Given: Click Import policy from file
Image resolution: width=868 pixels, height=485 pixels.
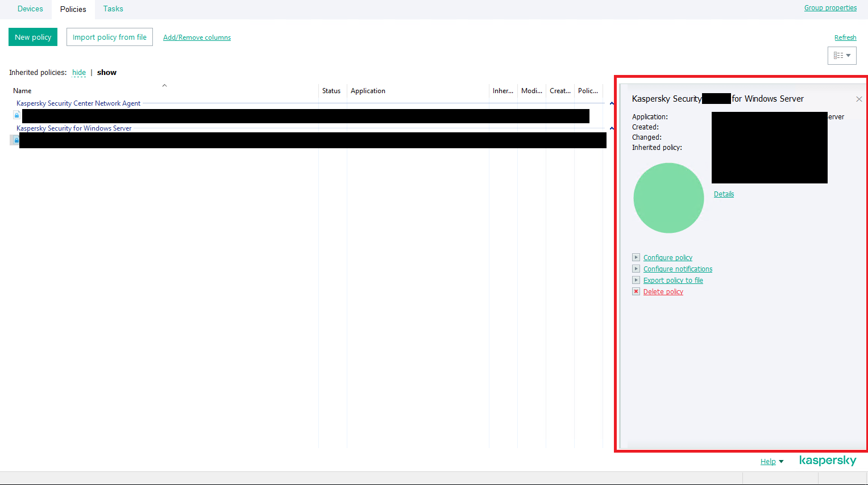Looking at the screenshot, I should (x=110, y=37).
